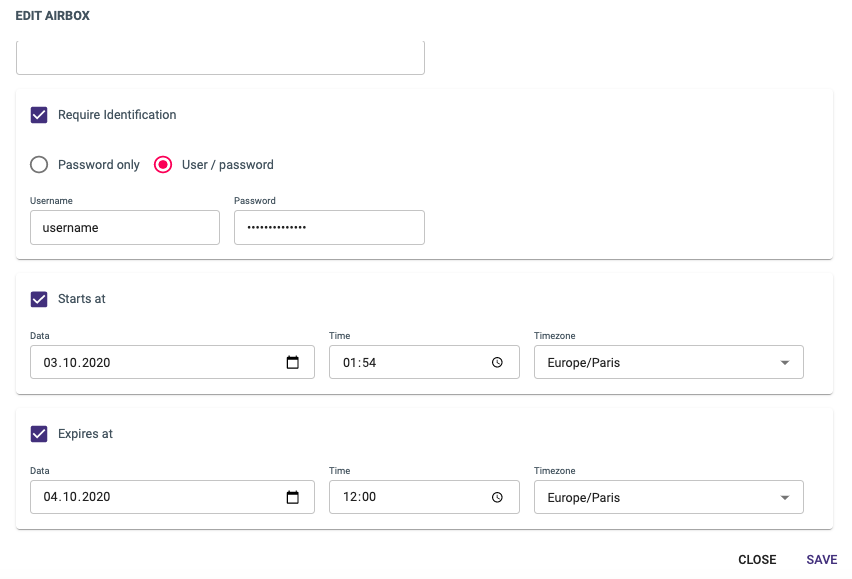The height and width of the screenshot is (579, 852).
Task: Expand Expires at Timezone dropdown
Action: [x=669, y=497]
